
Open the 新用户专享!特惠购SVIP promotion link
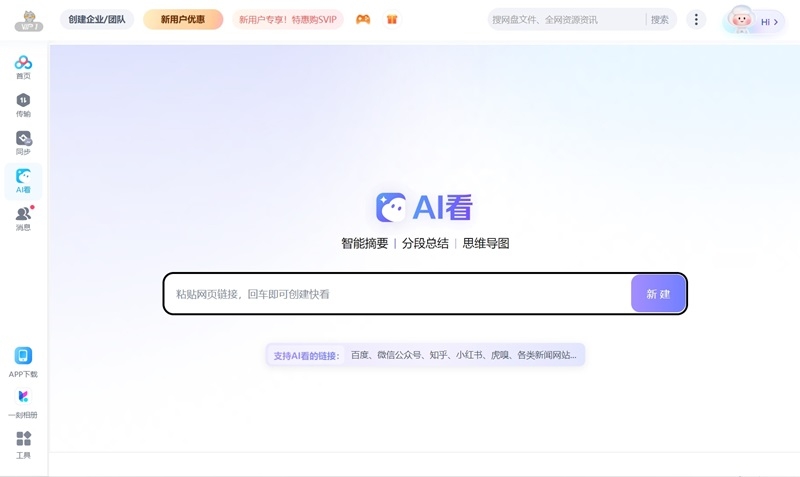(288, 19)
